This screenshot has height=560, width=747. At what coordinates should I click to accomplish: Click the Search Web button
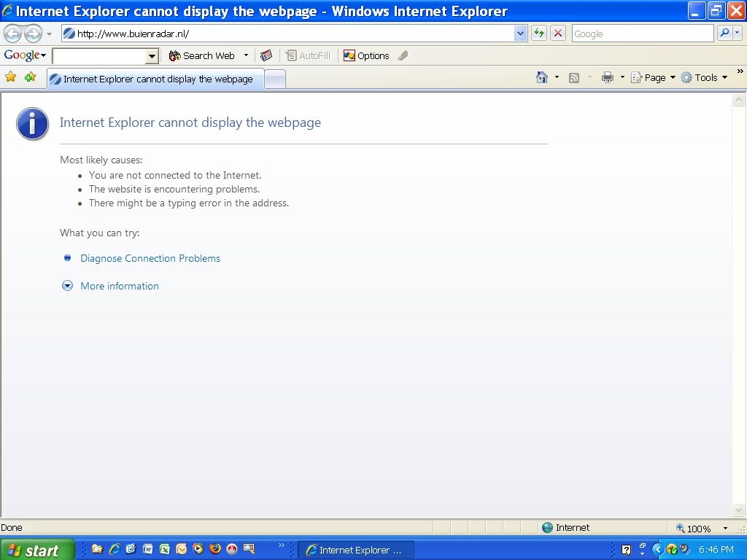pyautogui.click(x=202, y=55)
